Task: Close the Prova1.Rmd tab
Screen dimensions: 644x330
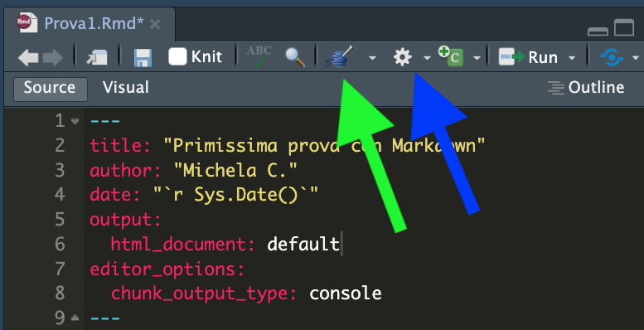Action: tap(155, 24)
